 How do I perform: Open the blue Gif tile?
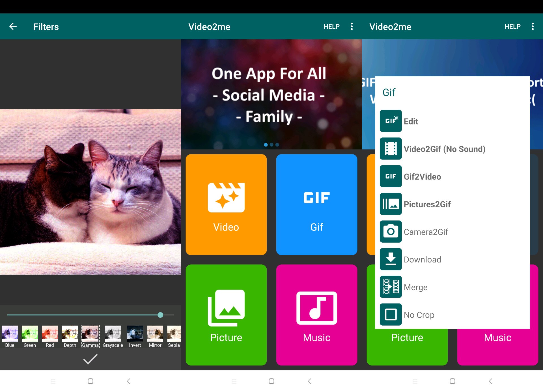coord(317,204)
